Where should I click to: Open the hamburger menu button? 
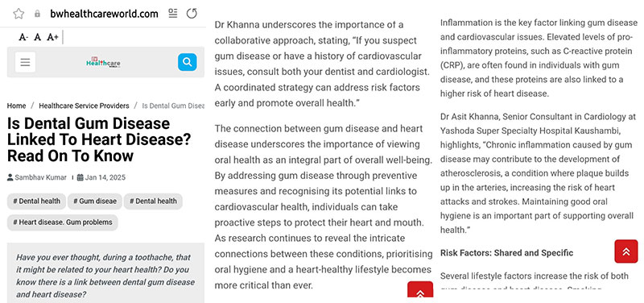click(x=26, y=62)
